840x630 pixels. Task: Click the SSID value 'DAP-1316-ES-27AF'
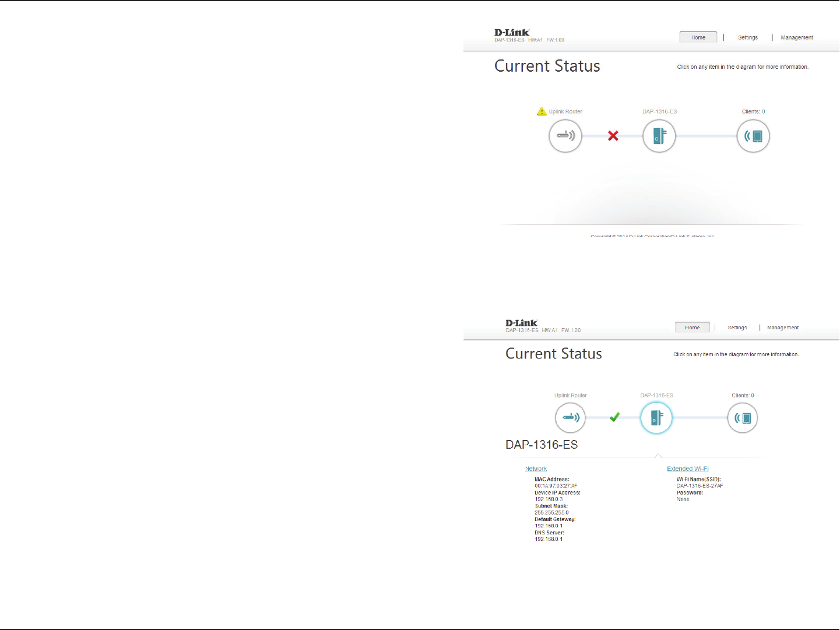[x=700, y=485]
